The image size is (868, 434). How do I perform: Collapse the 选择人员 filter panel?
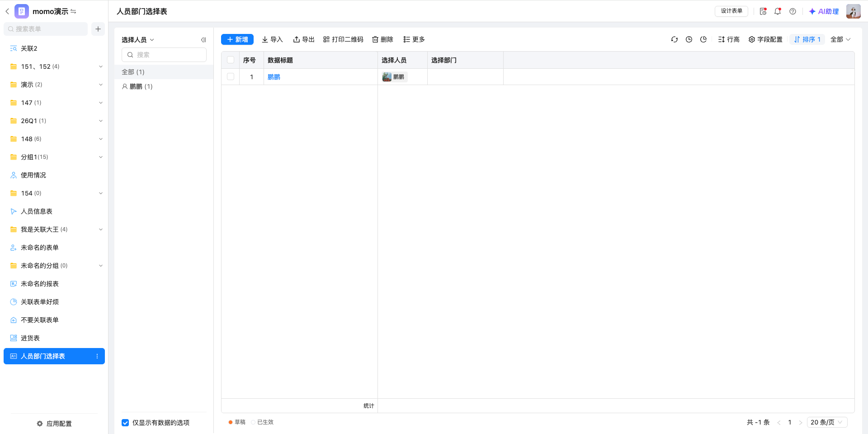pos(203,40)
